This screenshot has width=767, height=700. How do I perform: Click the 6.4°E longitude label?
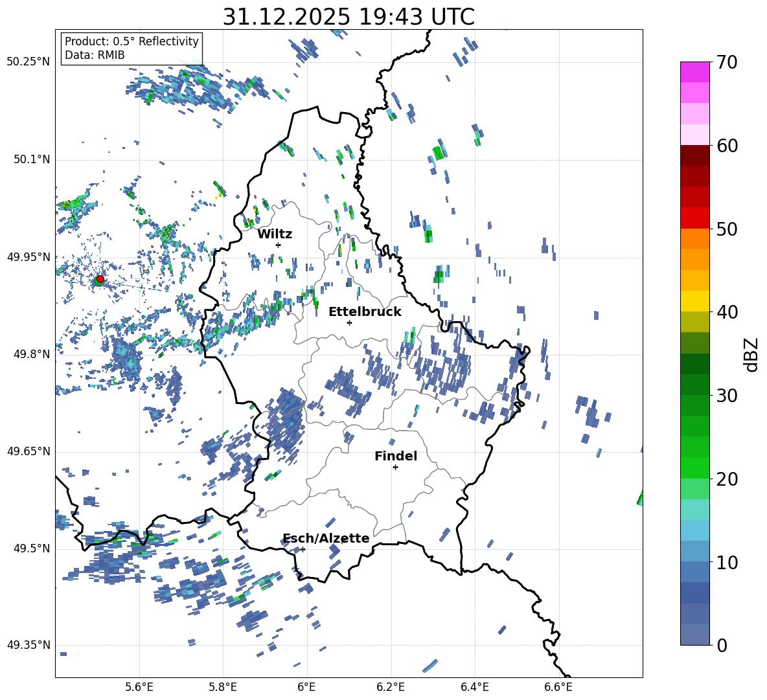(474, 687)
